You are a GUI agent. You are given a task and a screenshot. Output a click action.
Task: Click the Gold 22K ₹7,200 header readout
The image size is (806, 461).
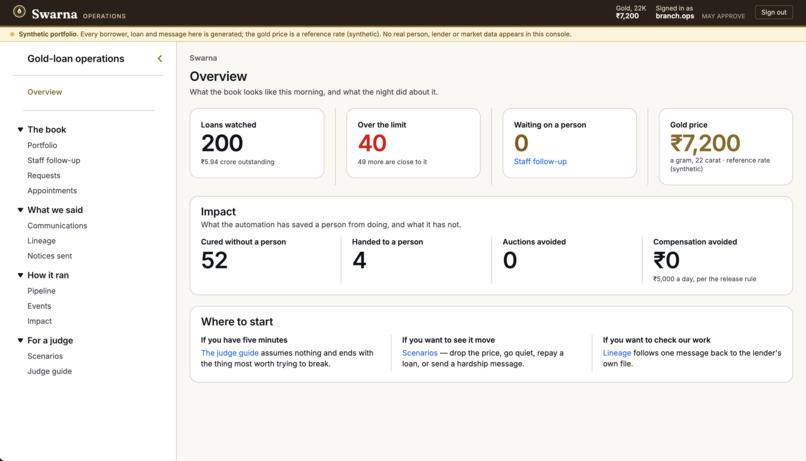631,12
